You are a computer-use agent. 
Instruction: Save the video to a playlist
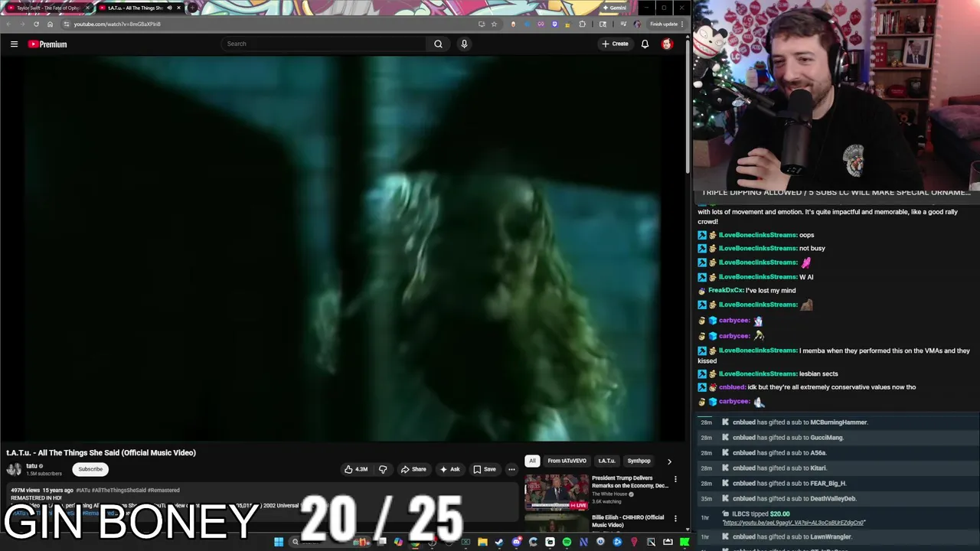tap(484, 469)
